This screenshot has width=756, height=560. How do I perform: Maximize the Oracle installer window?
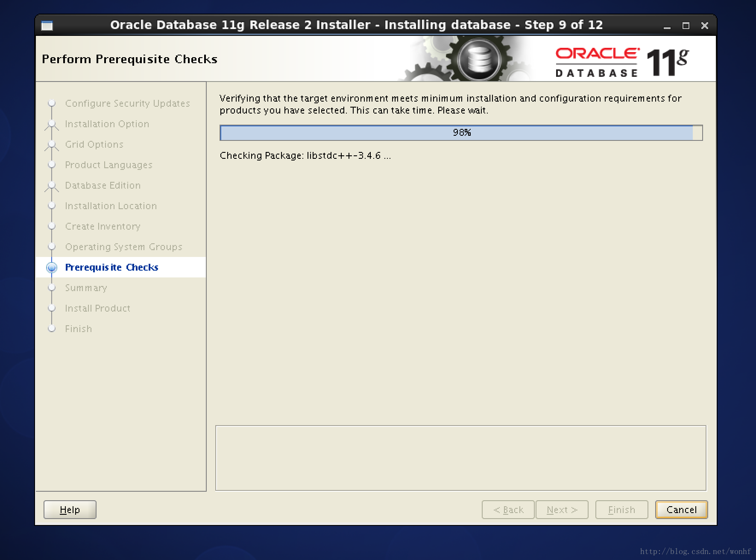[686, 26]
